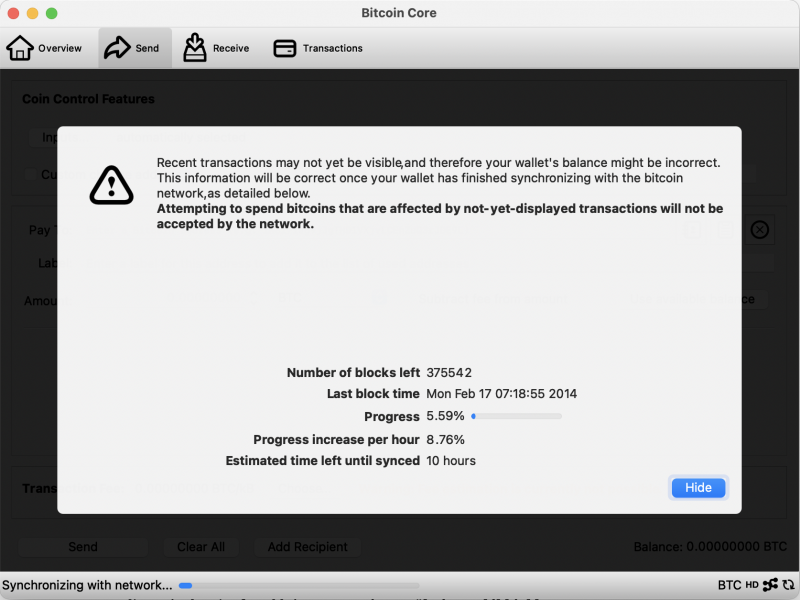Click the 8.76% progress per hour value
The height and width of the screenshot is (600, 800).
click(445, 440)
